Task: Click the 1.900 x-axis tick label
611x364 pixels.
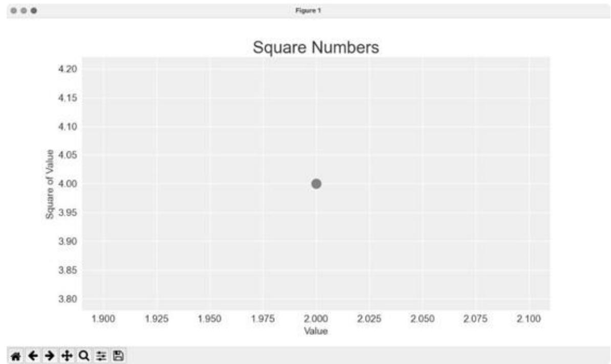Action: (103, 319)
